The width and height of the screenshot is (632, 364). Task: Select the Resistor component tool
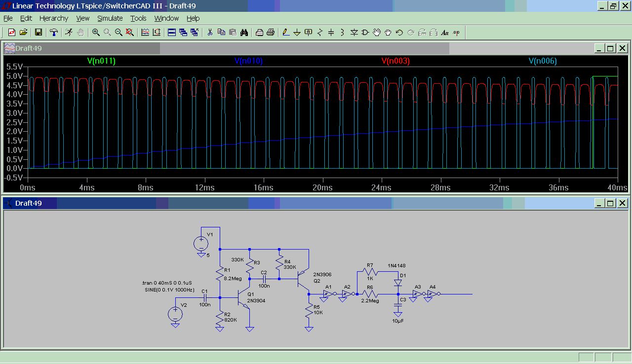click(319, 33)
